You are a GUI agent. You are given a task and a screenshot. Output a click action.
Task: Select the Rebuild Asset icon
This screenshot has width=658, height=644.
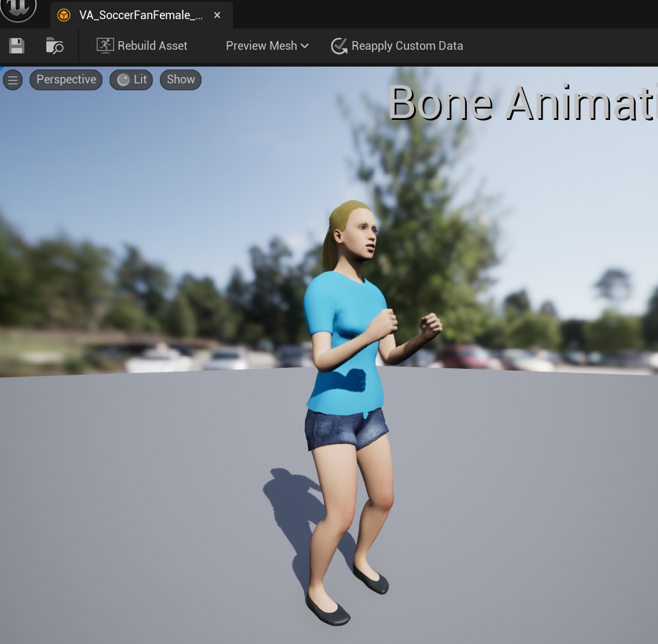click(x=105, y=45)
